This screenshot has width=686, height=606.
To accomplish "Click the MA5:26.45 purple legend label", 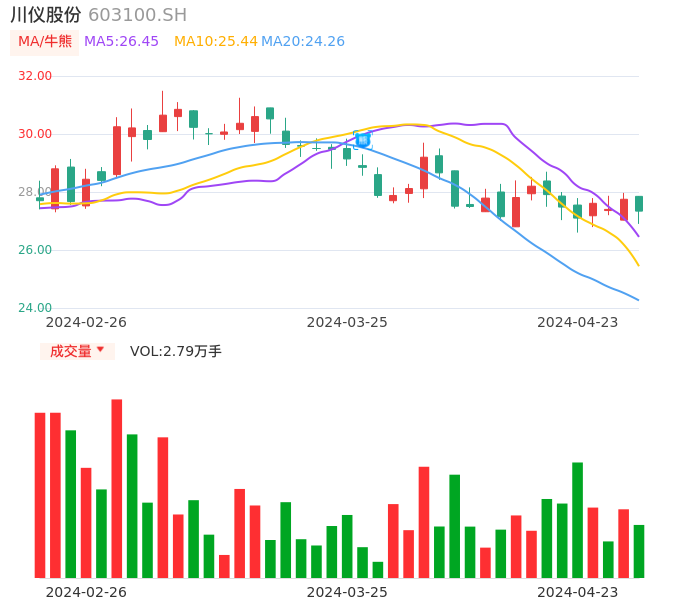I will click(121, 42).
